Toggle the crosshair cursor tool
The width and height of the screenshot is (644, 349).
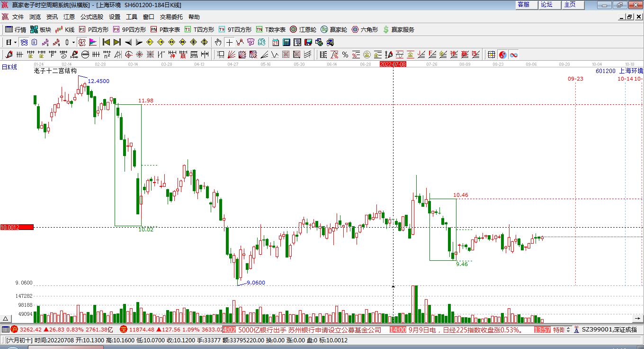pos(229,42)
